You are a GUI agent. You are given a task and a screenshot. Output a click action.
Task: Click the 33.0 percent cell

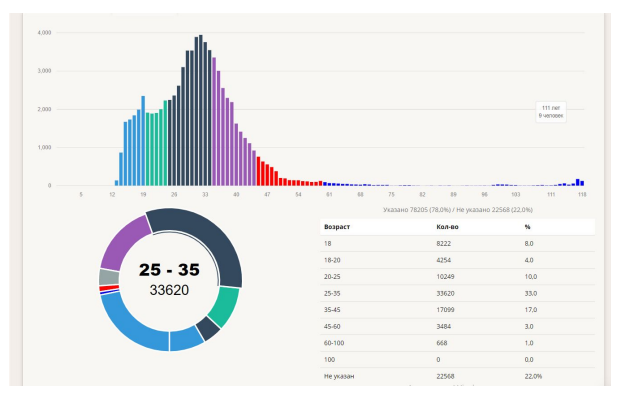530,293
